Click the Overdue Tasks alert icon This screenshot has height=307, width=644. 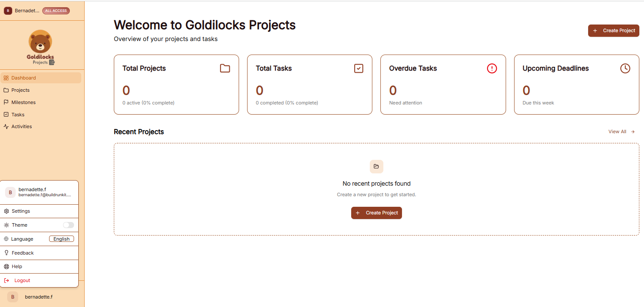[x=492, y=68]
